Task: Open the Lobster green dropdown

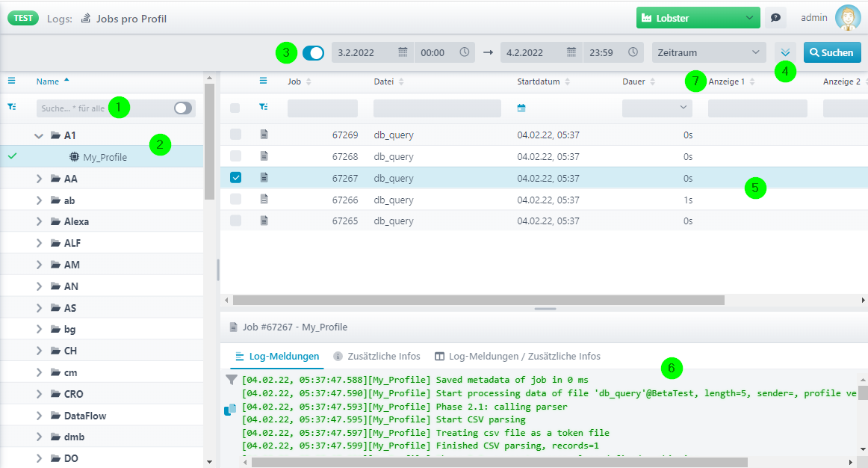Action: point(698,18)
